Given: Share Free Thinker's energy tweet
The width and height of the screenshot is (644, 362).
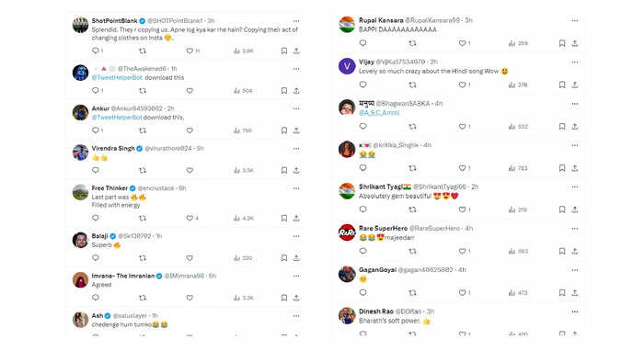Looking at the screenshot, I should (x=296, y=218).
